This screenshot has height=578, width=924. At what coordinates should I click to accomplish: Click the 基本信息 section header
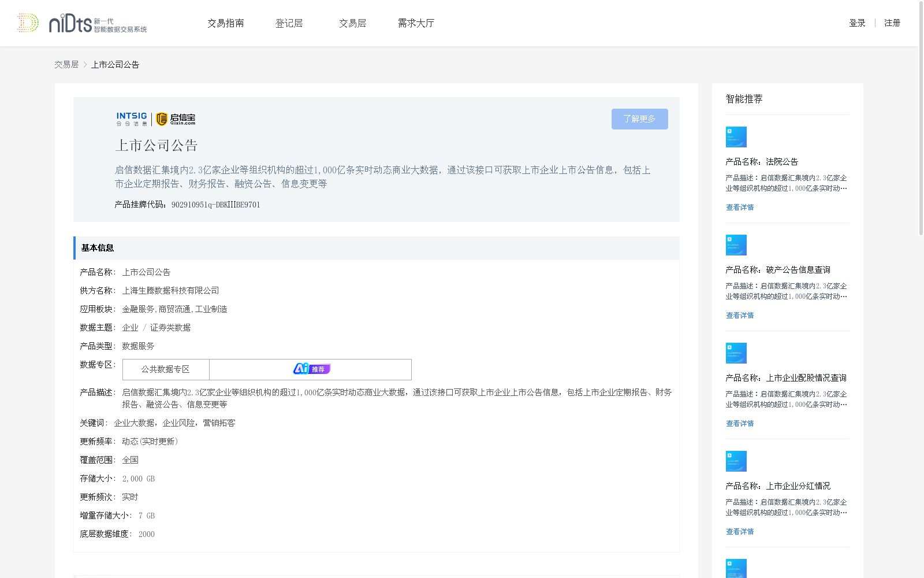point(377,248)
